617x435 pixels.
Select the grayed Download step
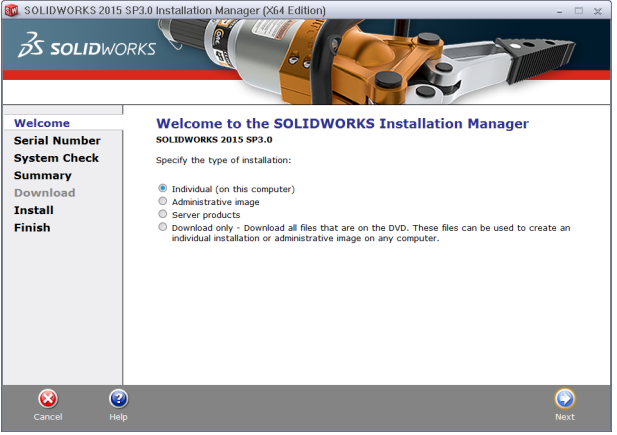click(x=45, y=194)
